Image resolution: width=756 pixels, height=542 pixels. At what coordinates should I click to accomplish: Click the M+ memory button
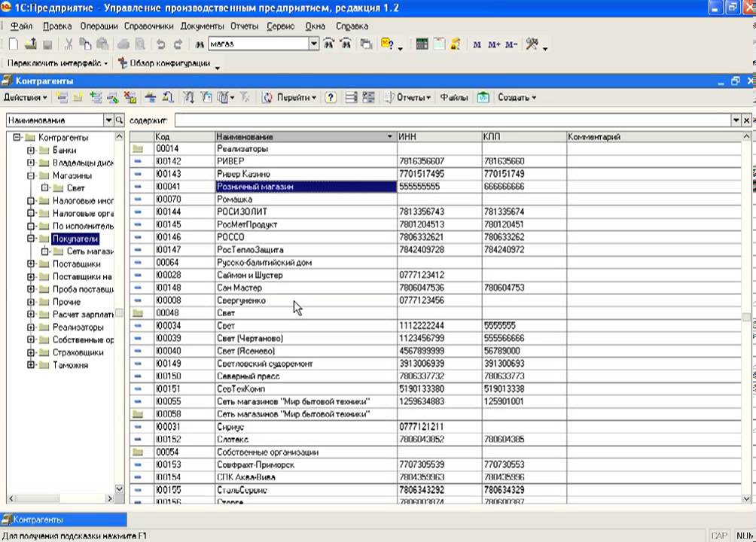click(x=494, y=45)
